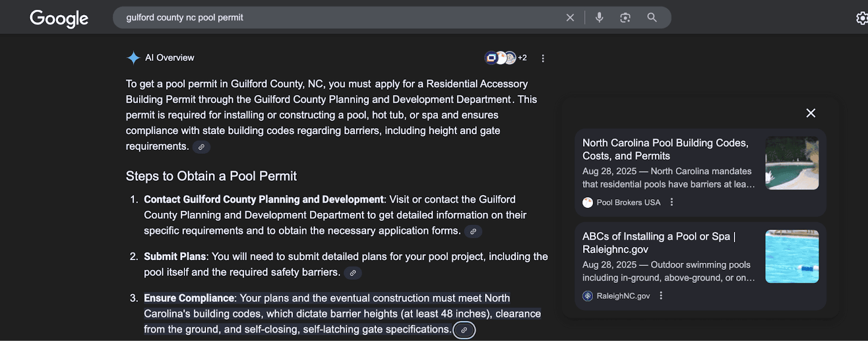
Task: Click into the search query input field
Action: [336, 18]
